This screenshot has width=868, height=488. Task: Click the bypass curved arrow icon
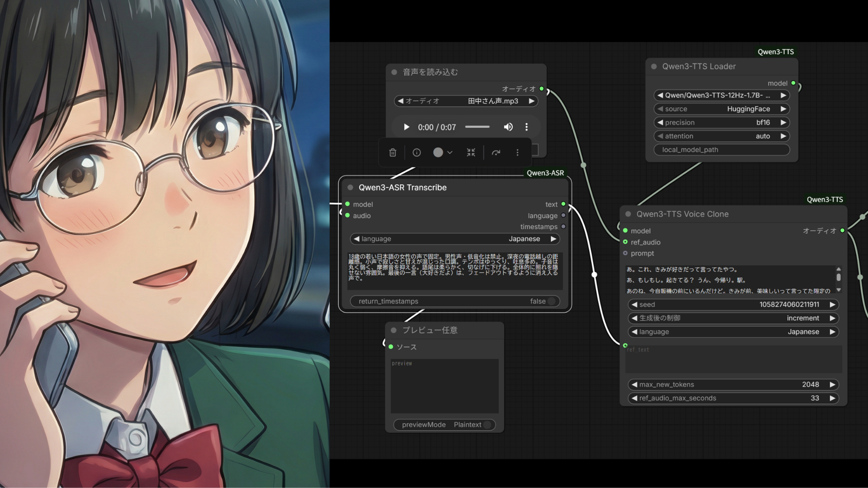coord(496,152)
